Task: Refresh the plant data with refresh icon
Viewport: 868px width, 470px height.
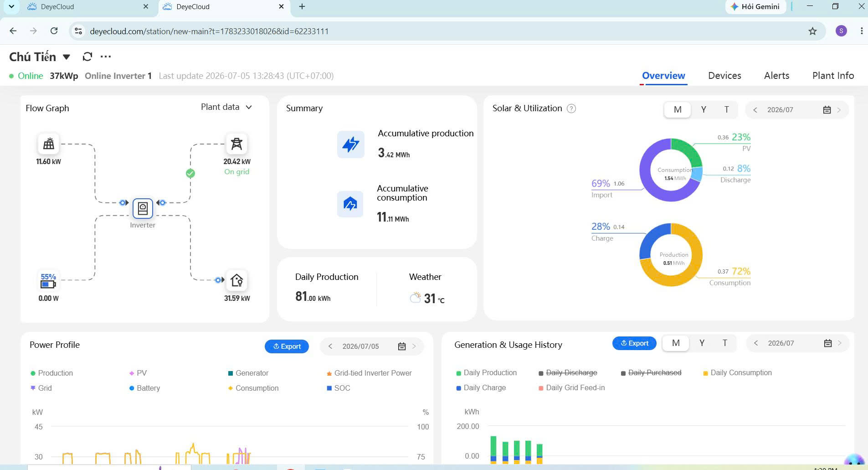Action: [x=87, y=57]
